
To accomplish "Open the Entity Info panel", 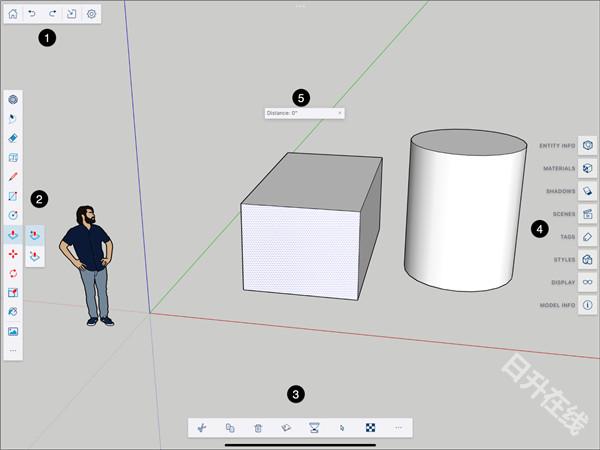I will 587,145.
